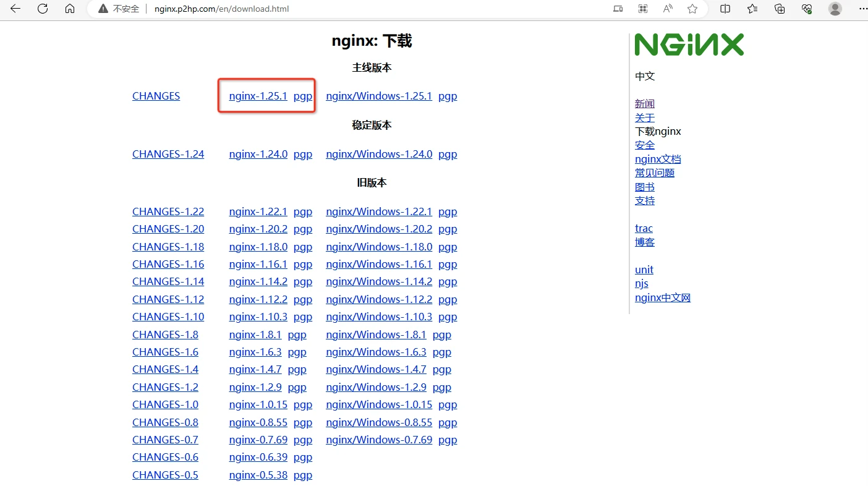Download nginx/Windows-1.18.0

[x=379, y=247]
